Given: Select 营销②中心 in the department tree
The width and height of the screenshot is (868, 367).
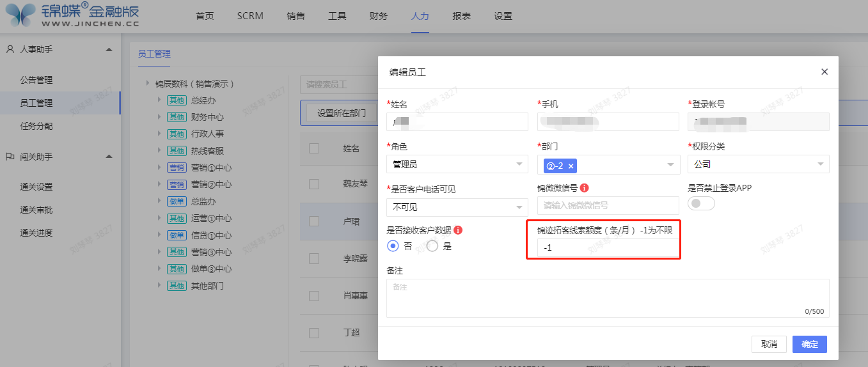Looking at the screenshot, I should point(211,185).
